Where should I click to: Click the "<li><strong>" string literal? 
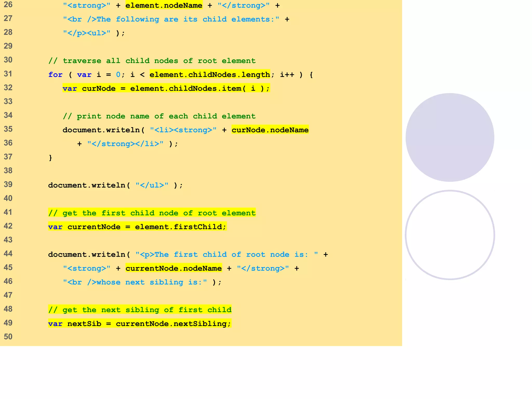(x=183, y=130)
